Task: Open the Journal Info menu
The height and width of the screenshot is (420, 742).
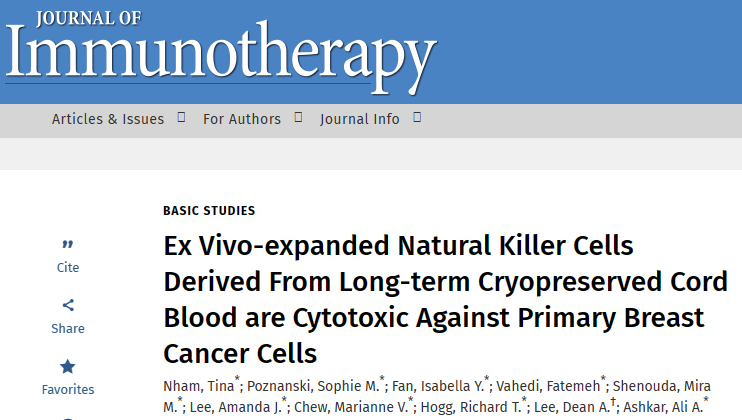Action: (360, 119)
